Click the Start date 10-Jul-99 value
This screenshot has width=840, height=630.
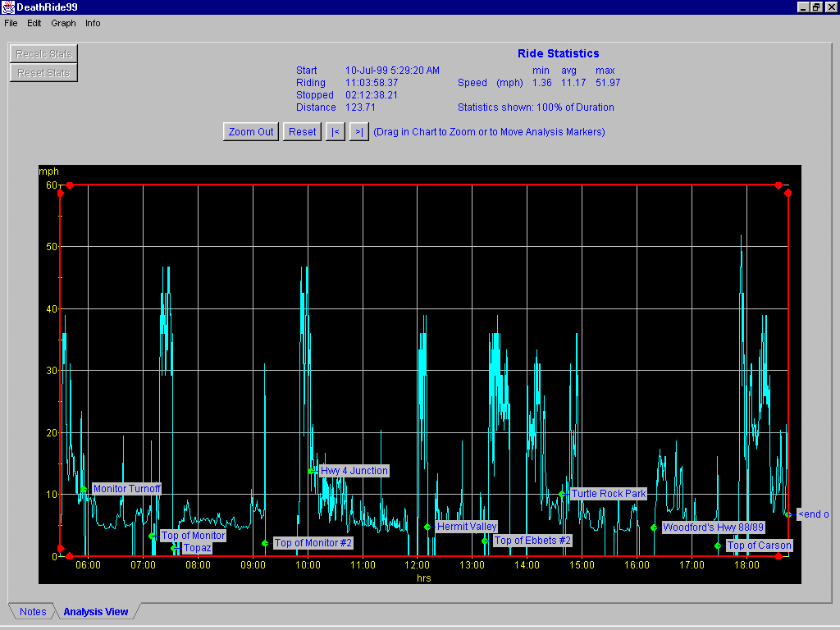(392, 71)
